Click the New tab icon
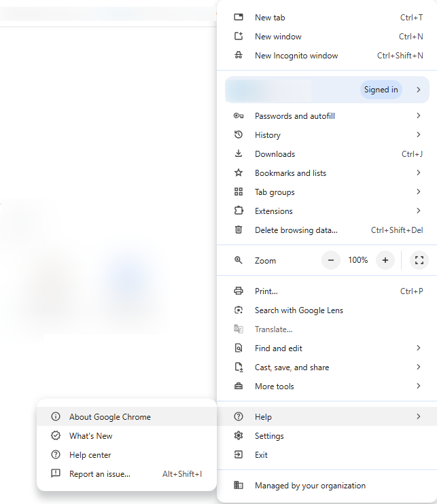The width and height of the screenshot is (437, 504). pyautogui.click(x=239, y=18)
